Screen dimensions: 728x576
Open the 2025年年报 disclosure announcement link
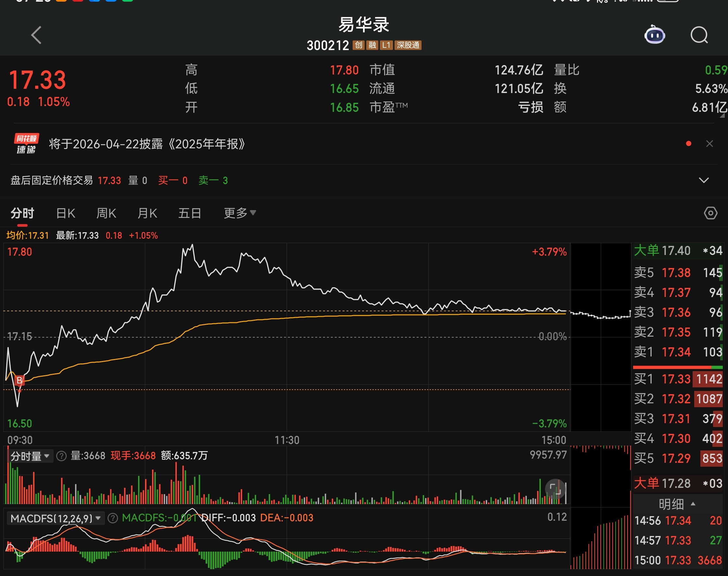147,144
